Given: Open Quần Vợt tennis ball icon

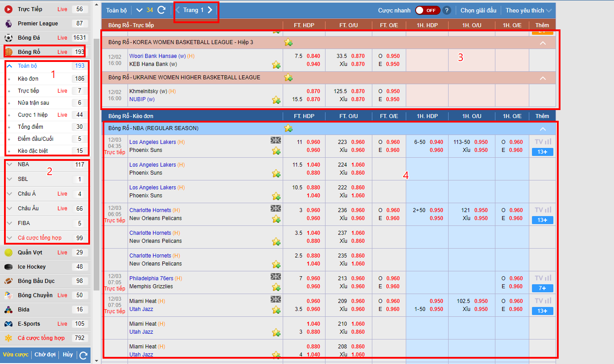Looking at the screenshot, I should coord(8,252).
